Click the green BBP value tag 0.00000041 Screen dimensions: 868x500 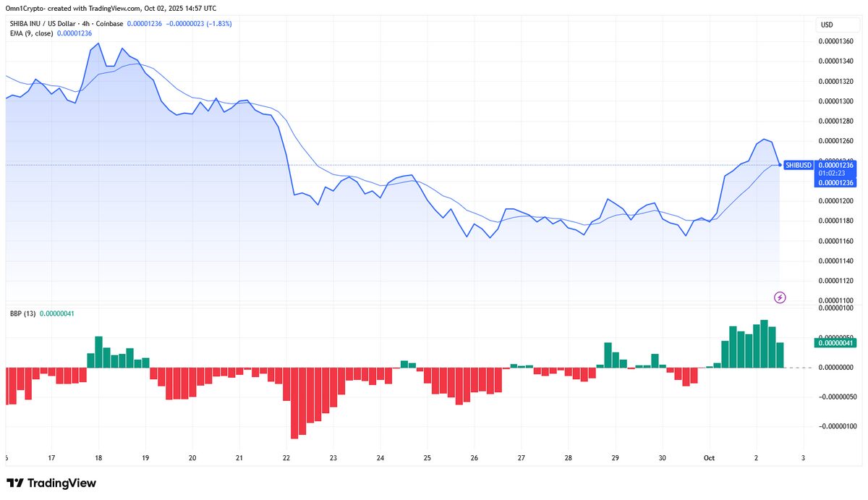click(836, 343)
